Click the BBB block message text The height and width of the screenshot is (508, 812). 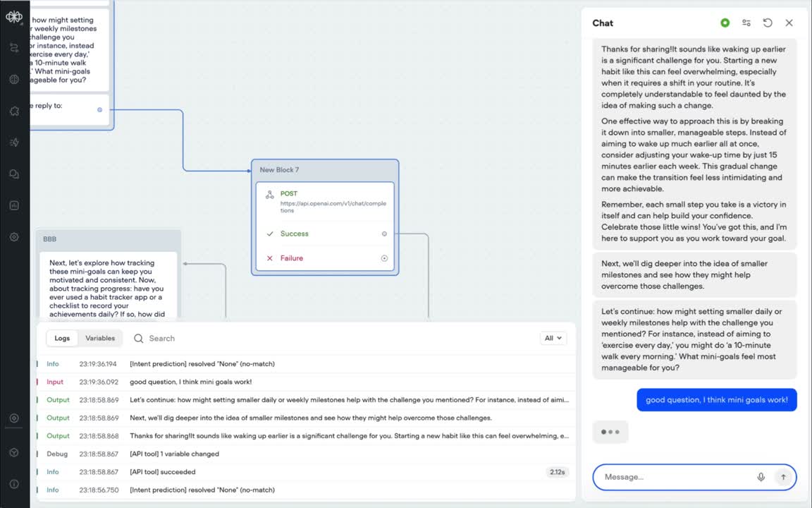pos(108,288)
